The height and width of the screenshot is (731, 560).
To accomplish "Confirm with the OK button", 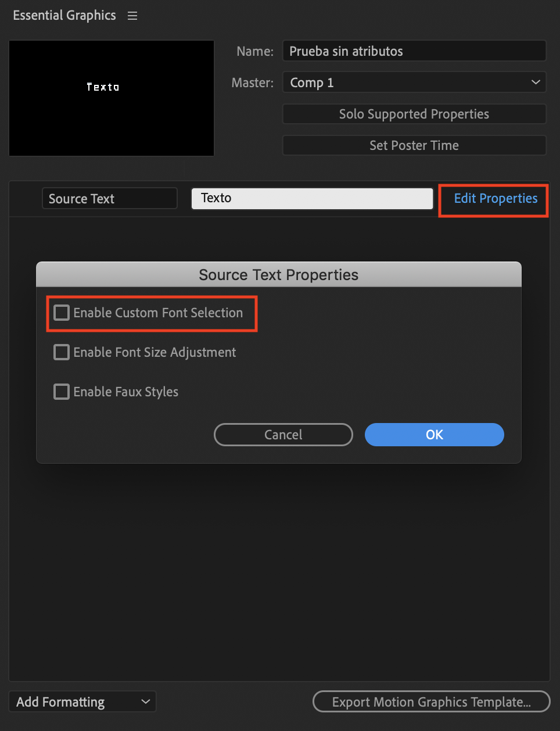I will tap(434, 434).
